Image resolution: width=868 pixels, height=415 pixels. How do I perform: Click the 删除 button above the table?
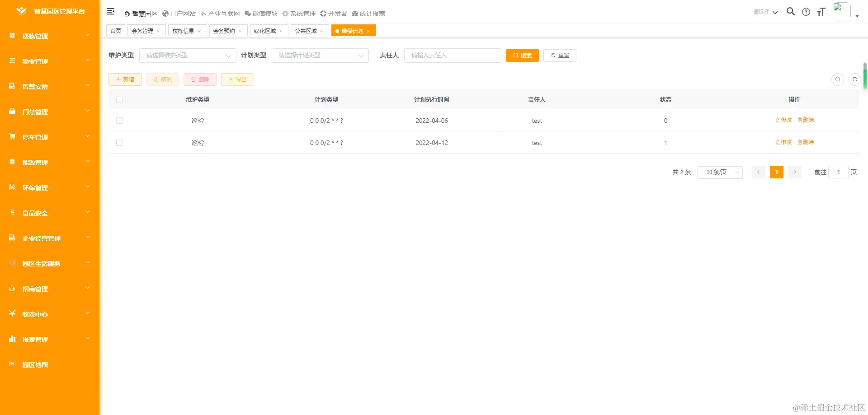(x=200, y=79)
